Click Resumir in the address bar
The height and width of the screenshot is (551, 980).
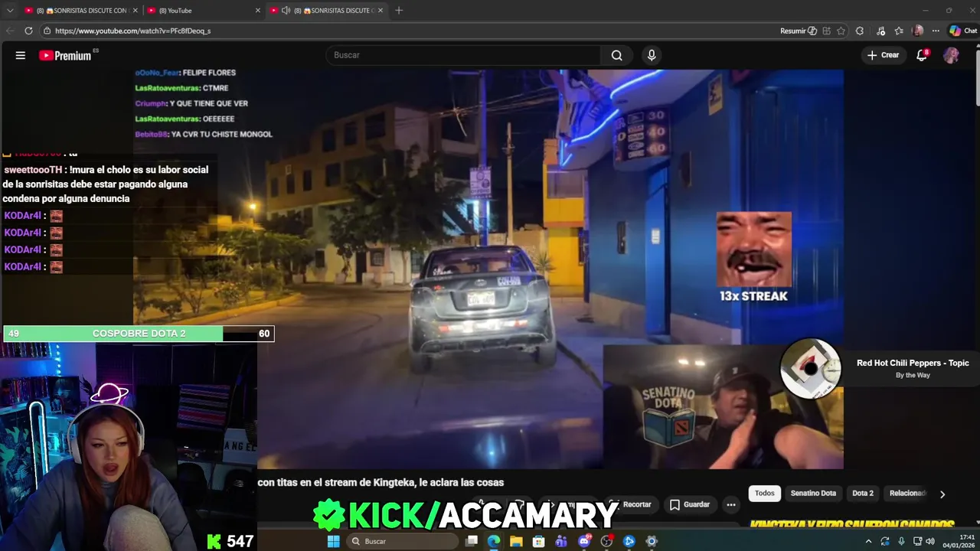797,31
